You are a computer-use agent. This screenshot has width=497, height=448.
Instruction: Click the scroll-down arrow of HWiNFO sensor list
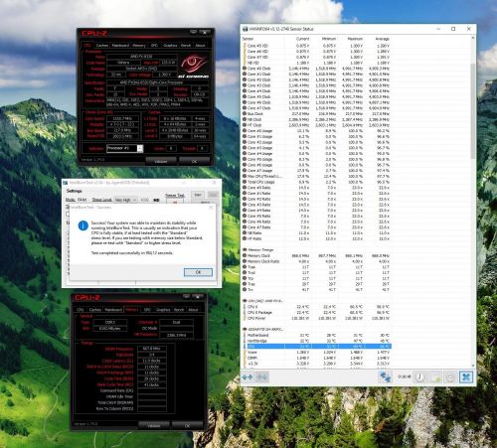coord(473,366)
